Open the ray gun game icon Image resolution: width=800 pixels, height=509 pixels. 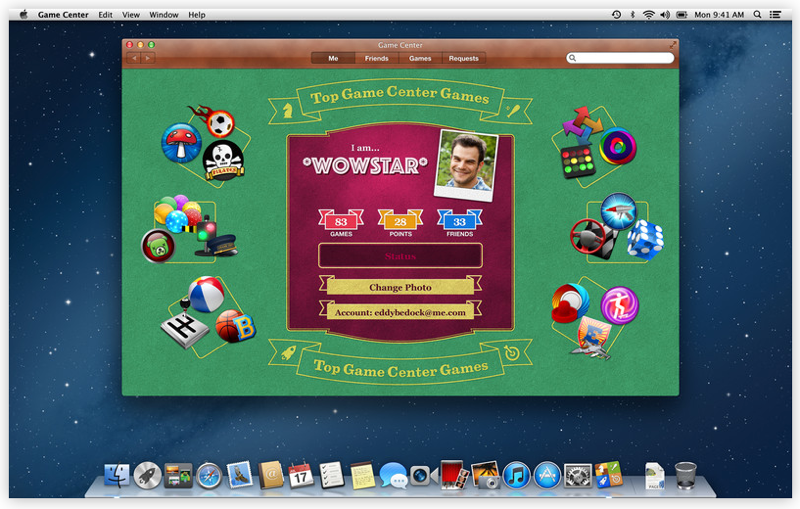618,211
